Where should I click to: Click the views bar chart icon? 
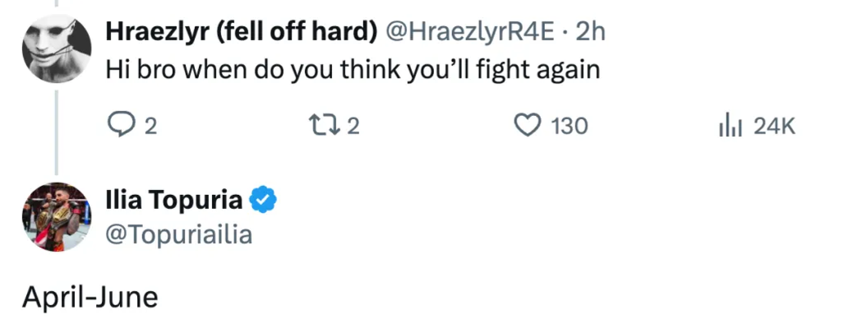731,126
